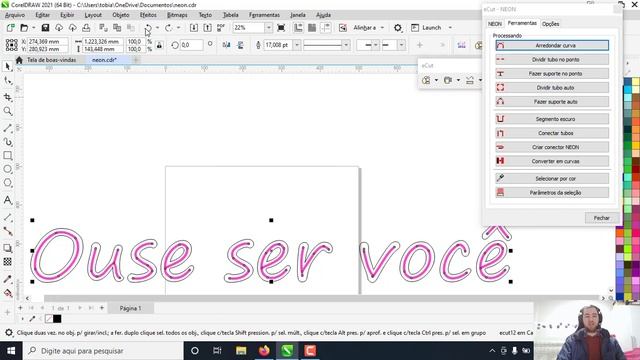640x360 pixels.
Task: Open the Ferramentas menu
Action: [x=264, y=15]
